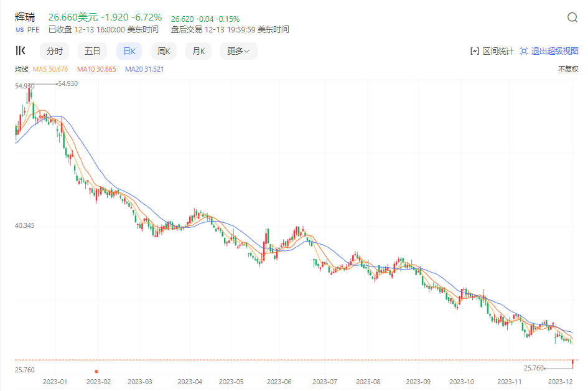This screenshot has width=588, height=391.
Task: Click the candlestick chart-type icon
Action: [21, 51]
